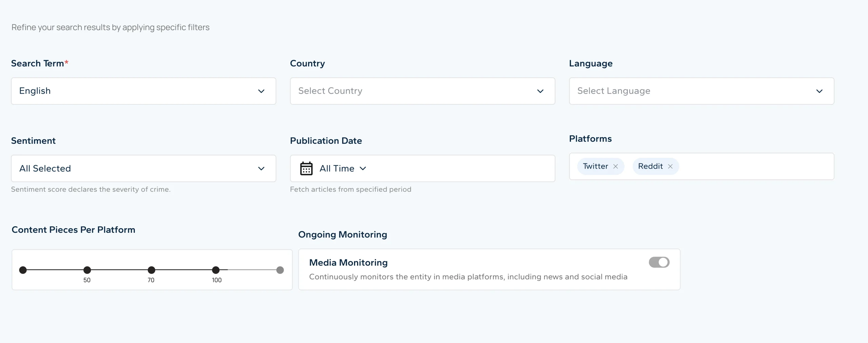The width and height of the screenshot is (868, 343).
Task: Click the Sentiment field chevron arrow
Action: pos(261,168)
